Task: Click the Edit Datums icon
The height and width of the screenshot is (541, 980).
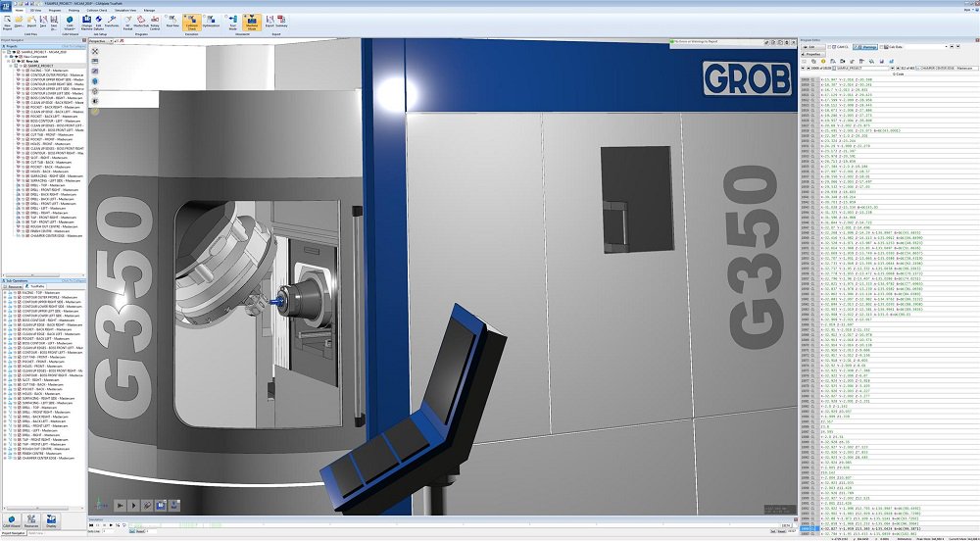Action: tap(98, 24)
